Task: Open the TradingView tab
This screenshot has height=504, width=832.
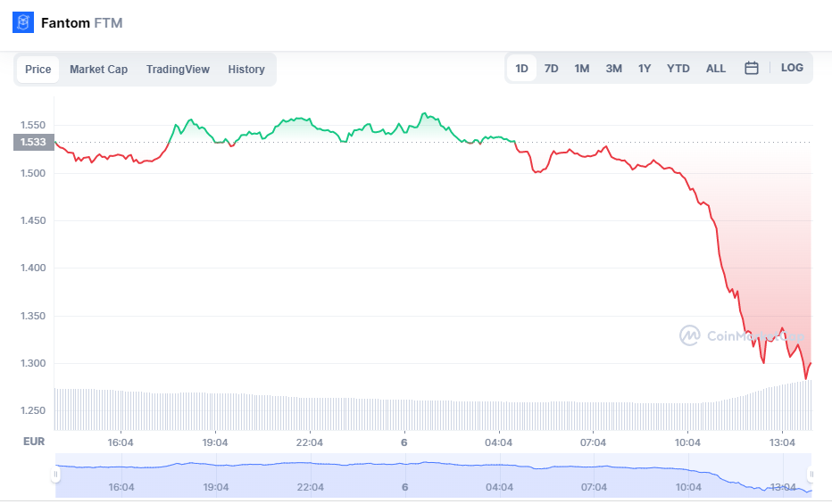Action: [x=178, y=70]
